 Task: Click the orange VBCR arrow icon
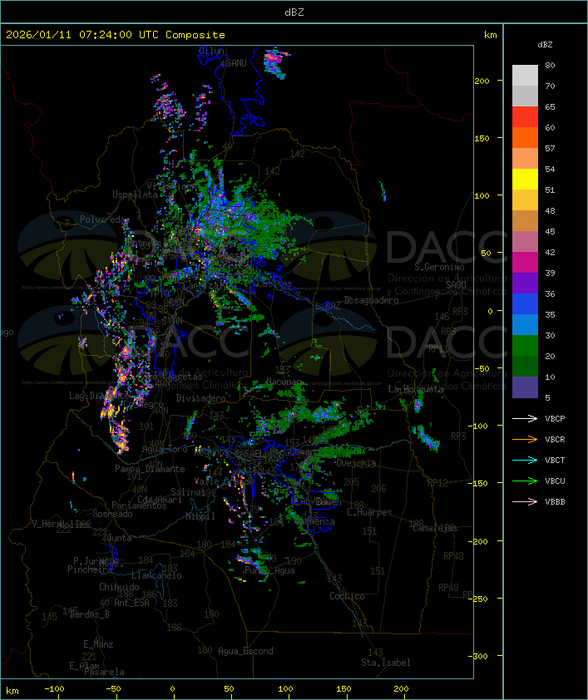(525, 439)
